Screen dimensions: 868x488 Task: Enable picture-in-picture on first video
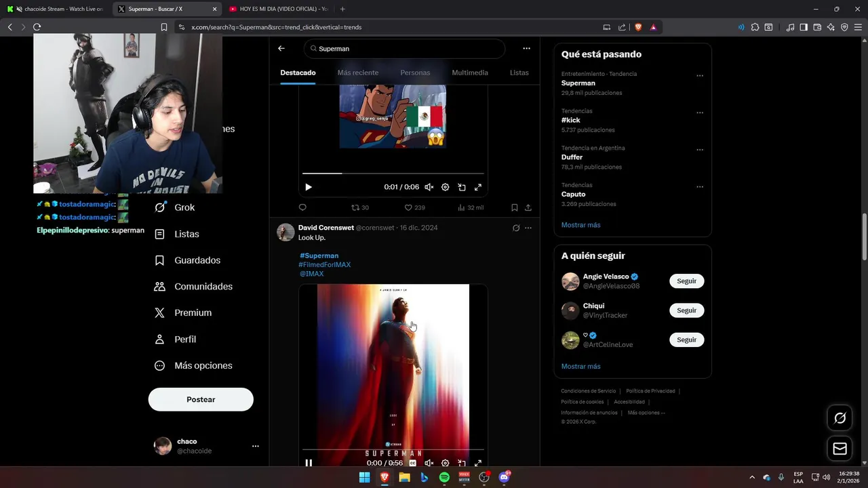tap(462, 187)
